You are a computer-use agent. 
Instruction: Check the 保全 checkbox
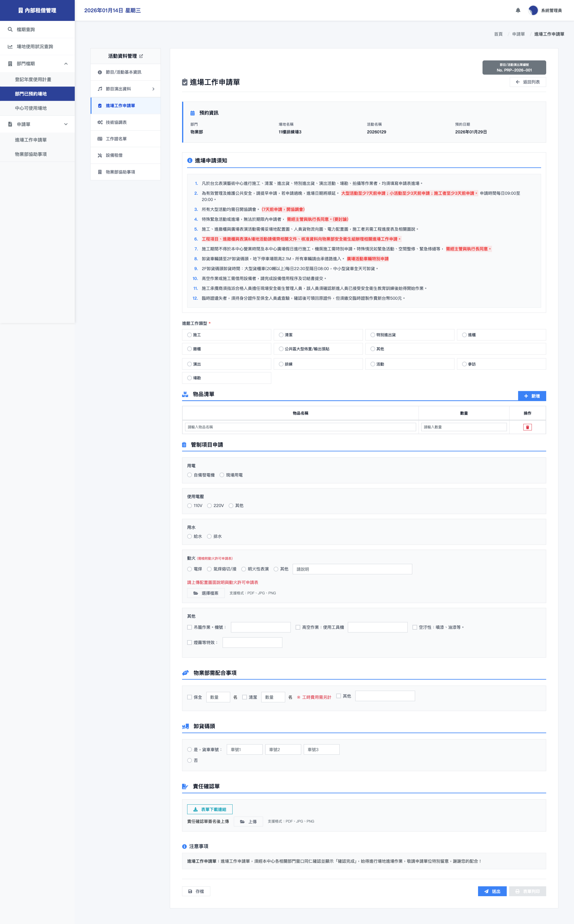pyautogui.click(x=190, y=697)
